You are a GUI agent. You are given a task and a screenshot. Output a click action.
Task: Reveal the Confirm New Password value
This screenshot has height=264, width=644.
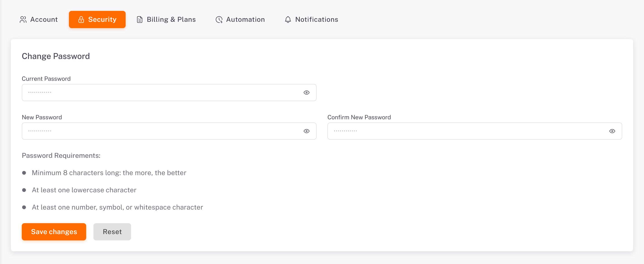click(612, 131)
